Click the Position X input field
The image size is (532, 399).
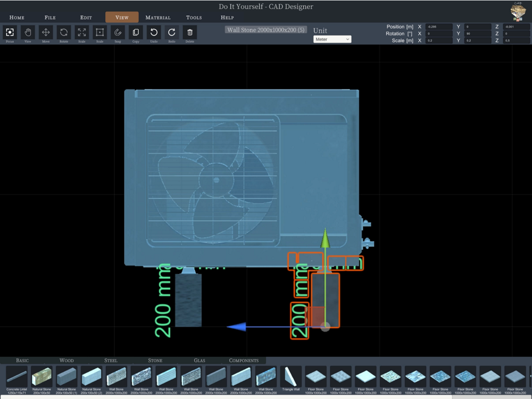coord(438,27)
